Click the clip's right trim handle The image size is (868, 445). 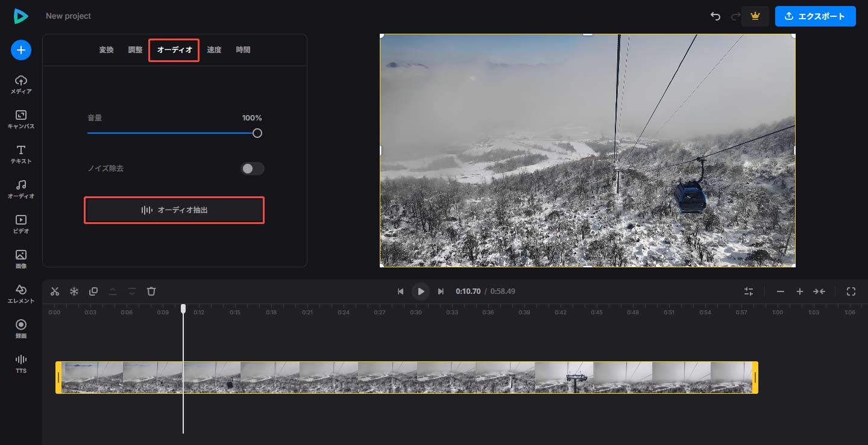[x=755, y=378]
